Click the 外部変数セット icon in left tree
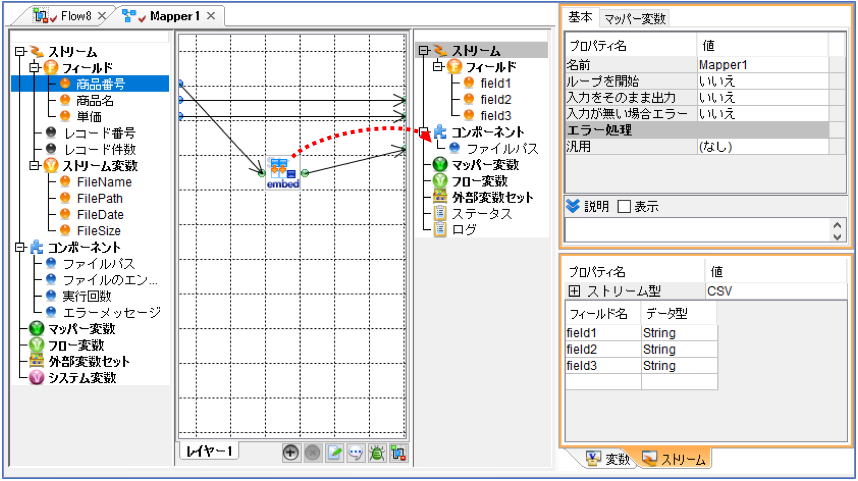Image resolution: width=858 pixels, height=481 pixels. point(37,361)
